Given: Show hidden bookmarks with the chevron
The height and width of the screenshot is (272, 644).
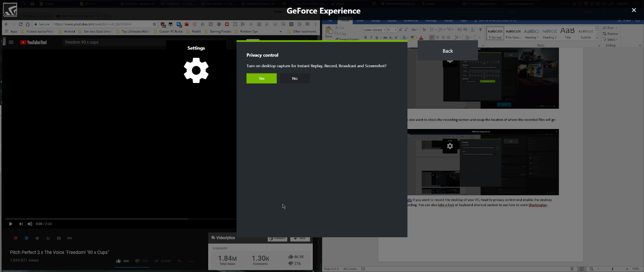Looking at the screenshot, I should [x=280, y=32].
